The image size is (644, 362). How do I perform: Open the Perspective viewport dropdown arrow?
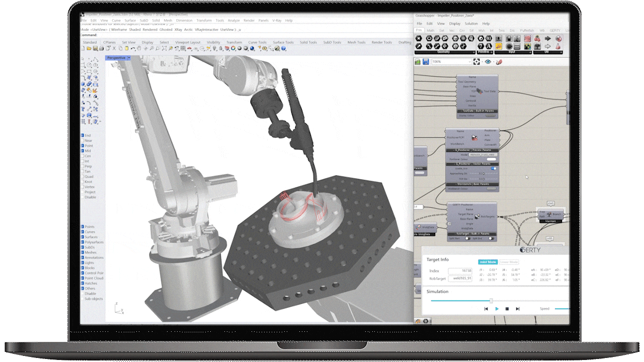pos(129,58)
